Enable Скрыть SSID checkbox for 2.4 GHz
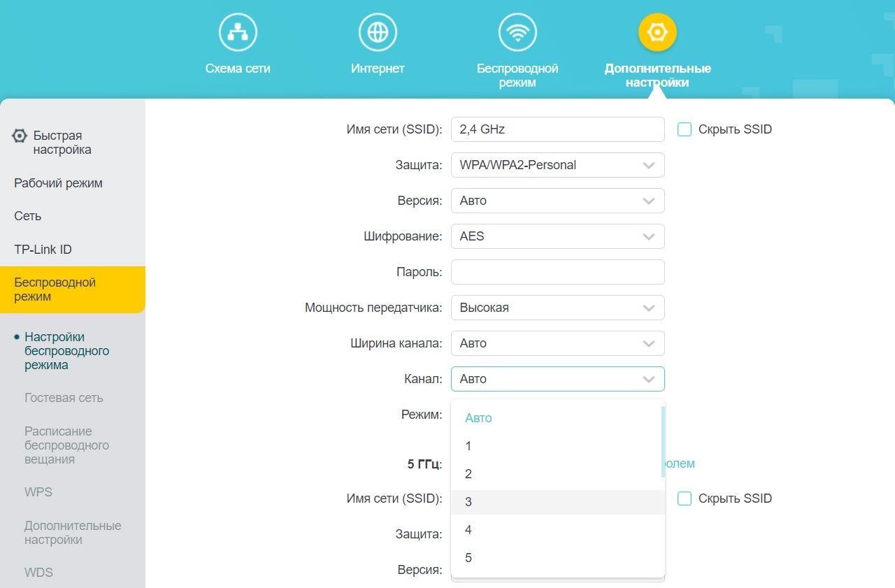 (x=685, y=129)
